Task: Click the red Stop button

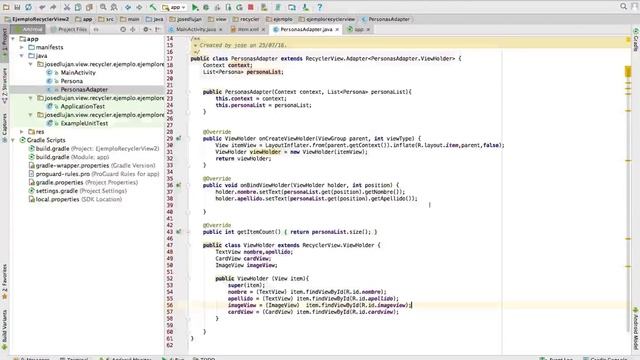Action: [251, 7]
